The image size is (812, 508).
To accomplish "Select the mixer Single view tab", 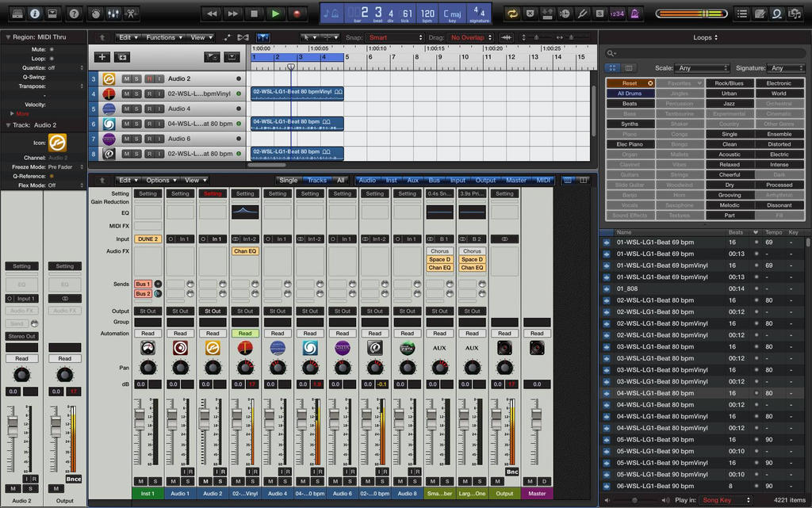I will [289, 180].
